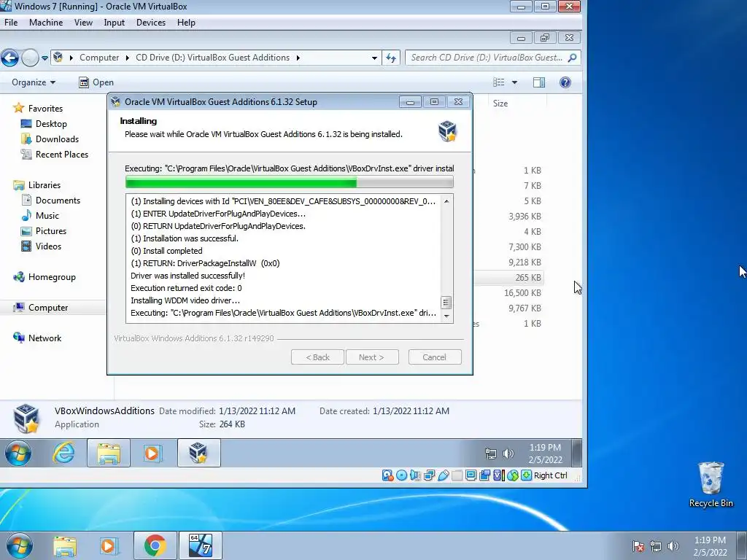Expand the breadcrumb arrow after Computer

click(x=127, y=58)
